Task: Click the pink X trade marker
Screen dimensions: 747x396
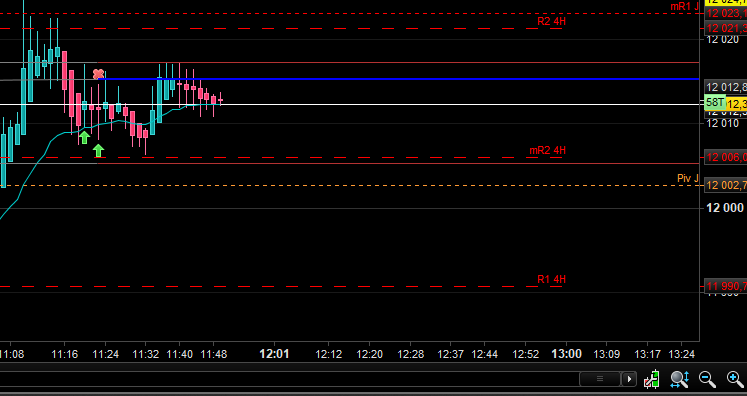Action: point(98,74)
